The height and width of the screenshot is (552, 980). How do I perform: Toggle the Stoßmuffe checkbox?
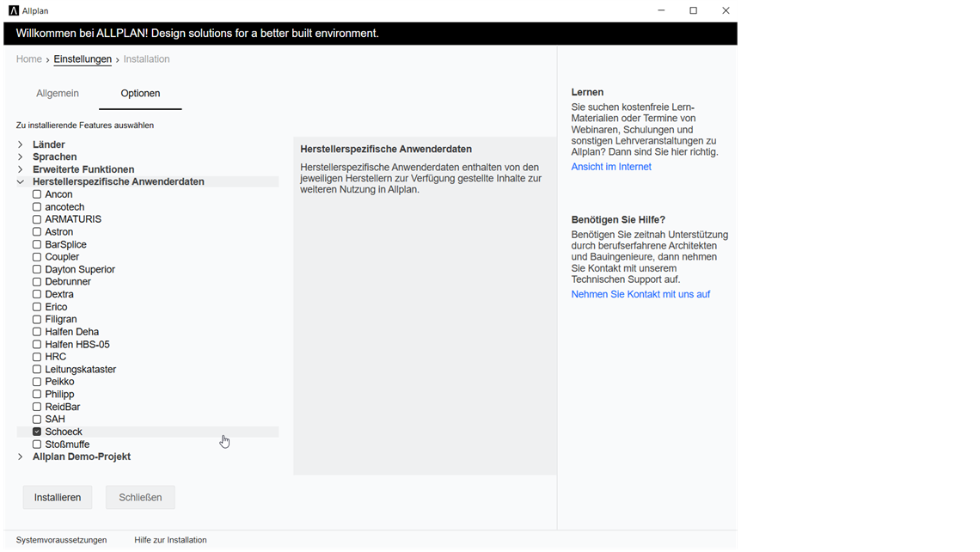coord(37,445)
